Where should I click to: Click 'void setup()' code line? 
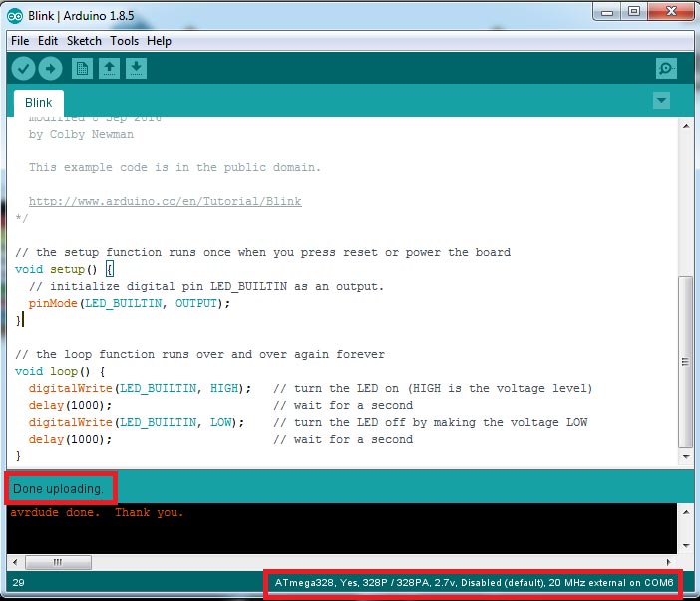tap(64, 269)
